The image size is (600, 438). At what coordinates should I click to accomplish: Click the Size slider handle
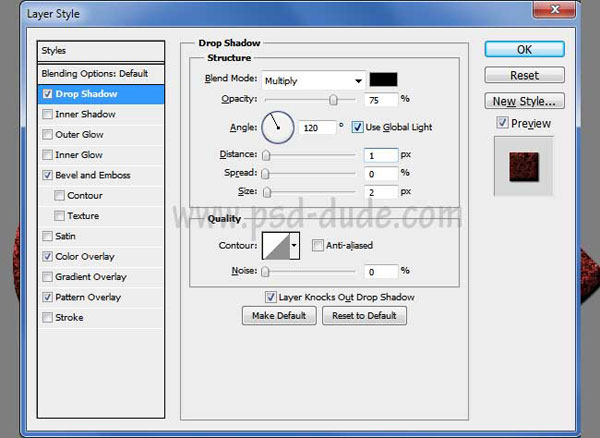[267, 192]
